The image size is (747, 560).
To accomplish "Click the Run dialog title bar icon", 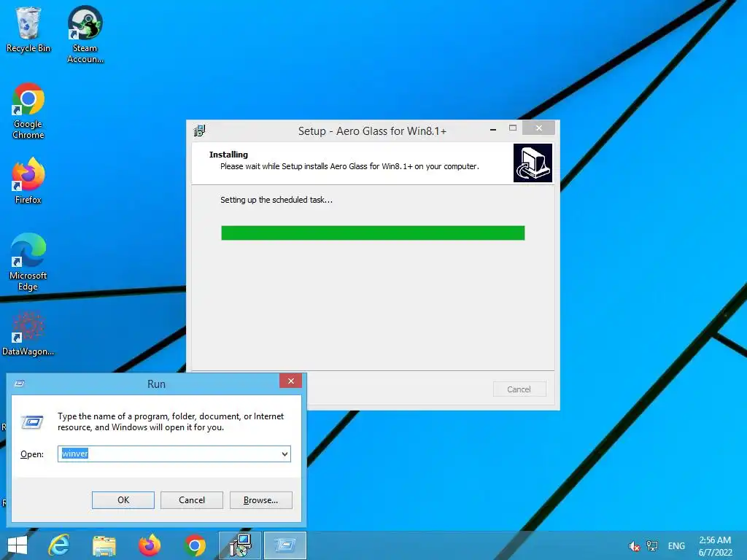I will (x=20, y=384).
